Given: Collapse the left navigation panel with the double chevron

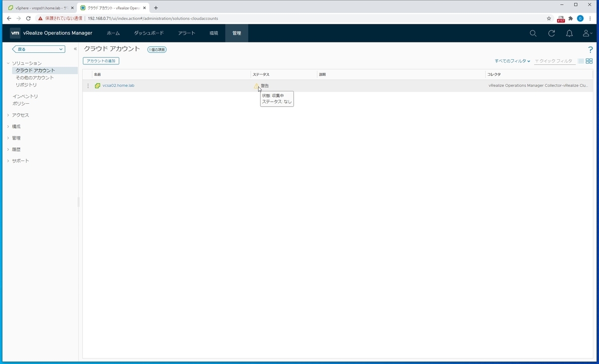Looking at the screenshot, I should 75,49.
